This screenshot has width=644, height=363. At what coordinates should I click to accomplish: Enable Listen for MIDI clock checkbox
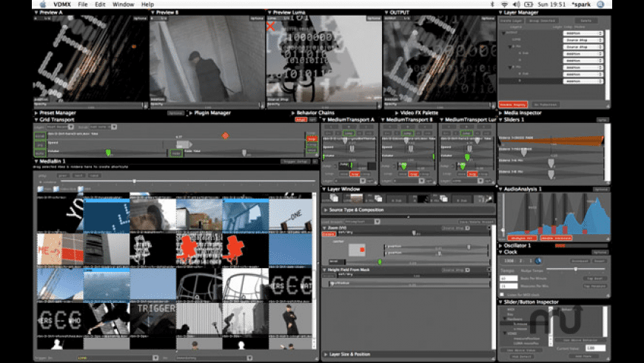(x=502, y=295)
